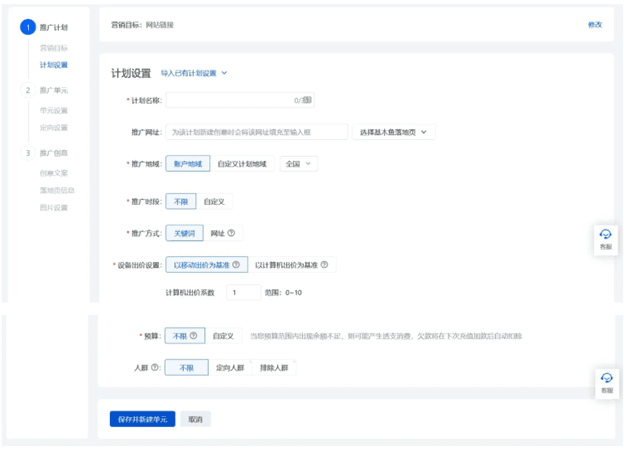Click the 推广网址 input field
This screenshot has width=624, height=451.
click(257, 132)
